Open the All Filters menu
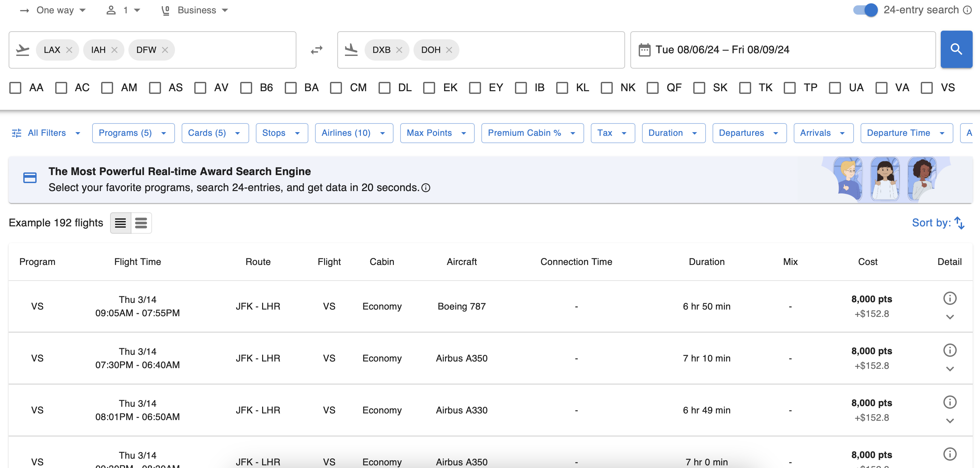Image resolution: width=980 pixels, height=468 pixels. point(47,133)
